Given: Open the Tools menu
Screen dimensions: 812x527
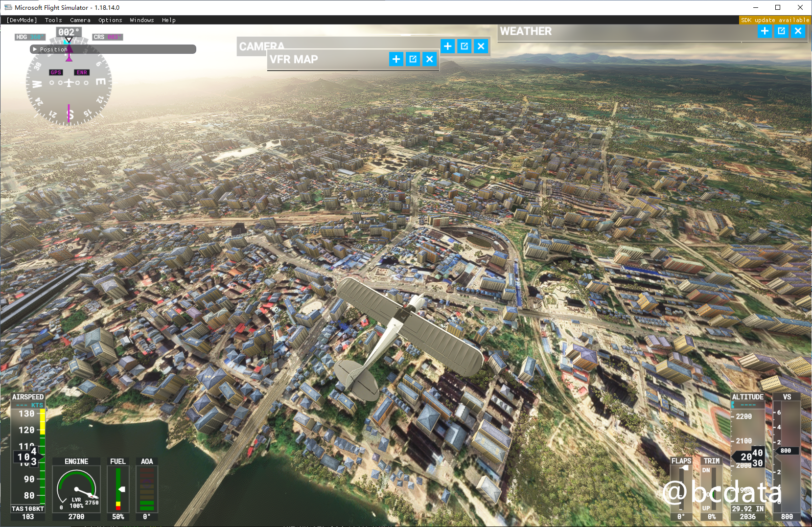Looking at the screenshot, I should pos(53,20).
